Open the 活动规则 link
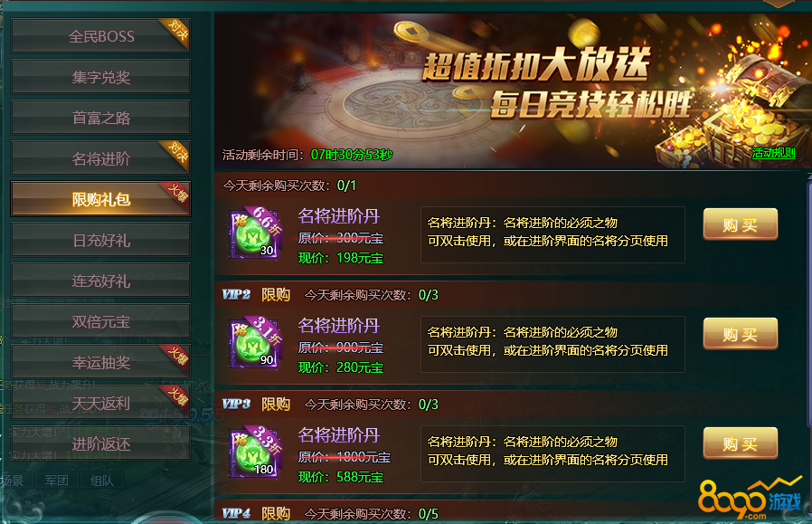This screenshot has width=812, height=524. 773,153
